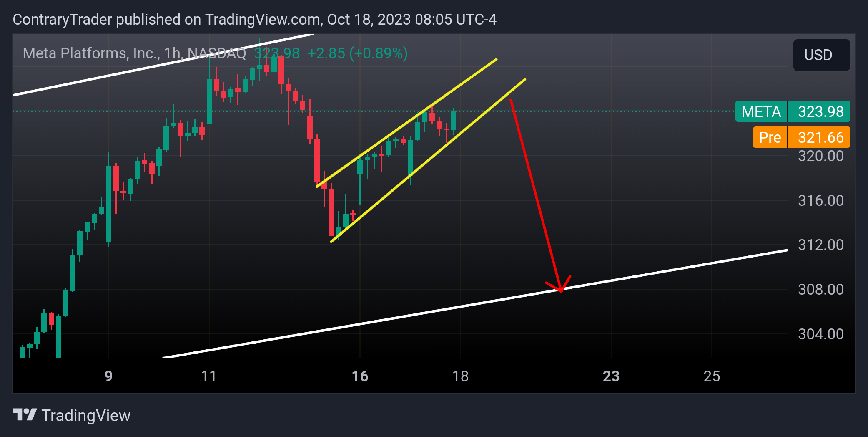The width and height of the screenshot is (868, 437).
Task: Click the Pre market 321.66 label
Action: tap(801, 137)
